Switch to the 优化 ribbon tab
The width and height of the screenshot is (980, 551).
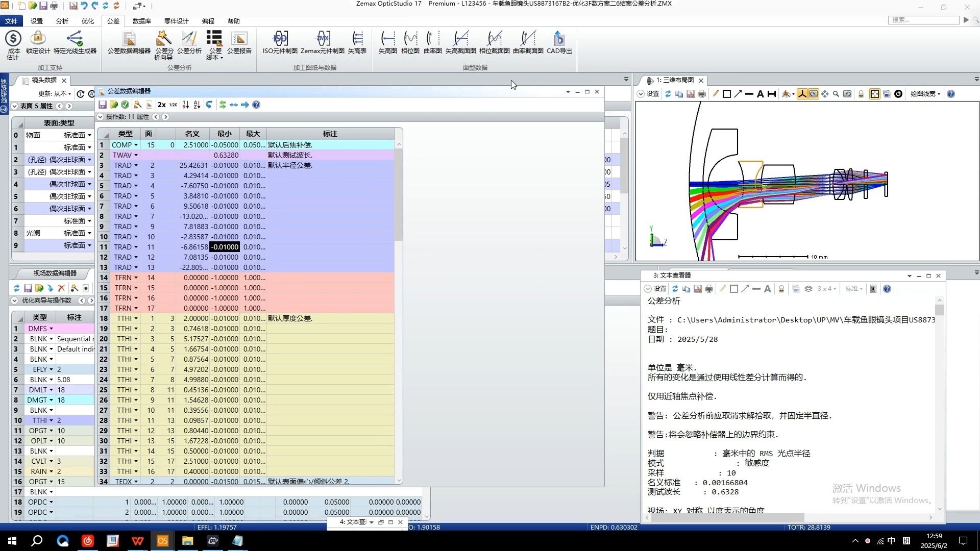(x=88, y=21)
